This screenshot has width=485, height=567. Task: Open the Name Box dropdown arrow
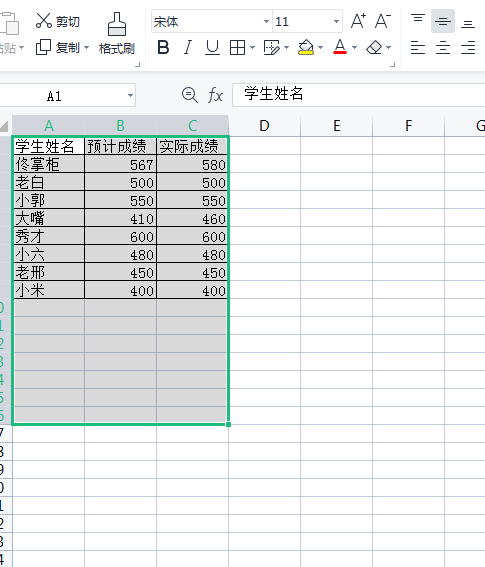pos(130,95)
